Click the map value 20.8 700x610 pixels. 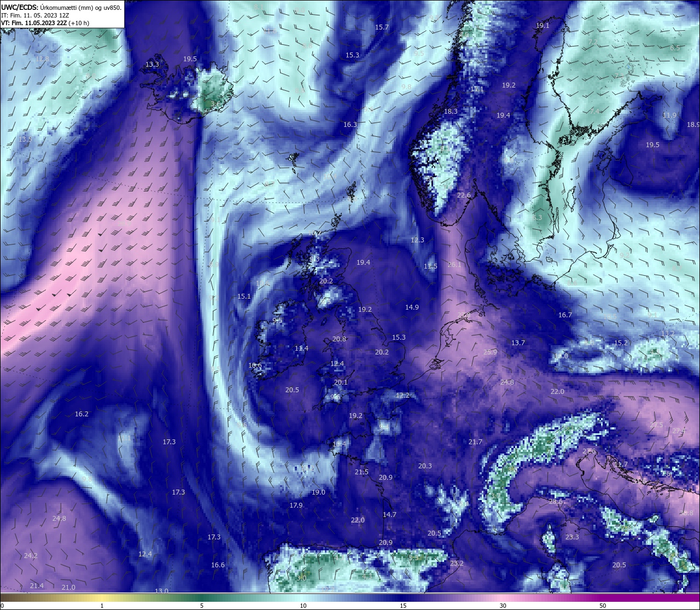click(x=339, y=339)
